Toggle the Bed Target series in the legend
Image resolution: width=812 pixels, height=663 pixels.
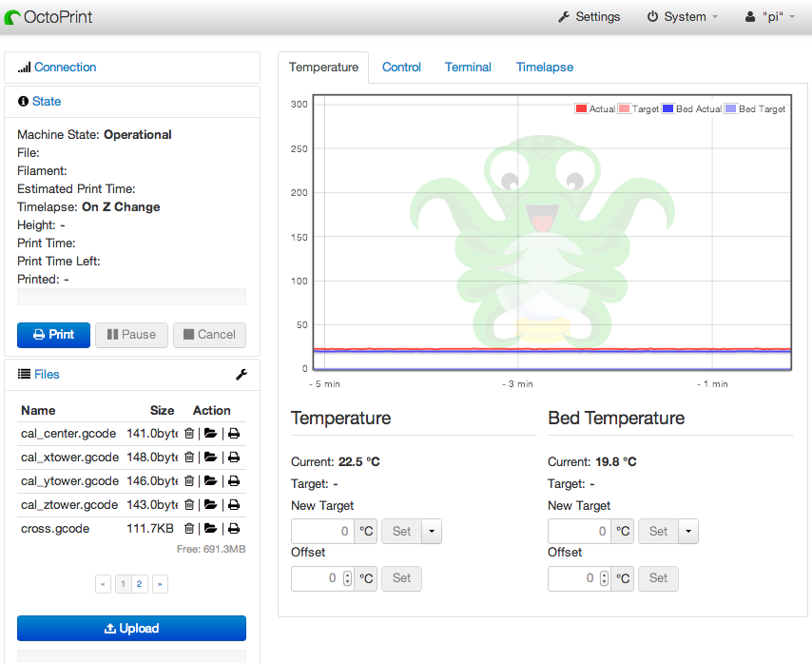pos(756,108)
